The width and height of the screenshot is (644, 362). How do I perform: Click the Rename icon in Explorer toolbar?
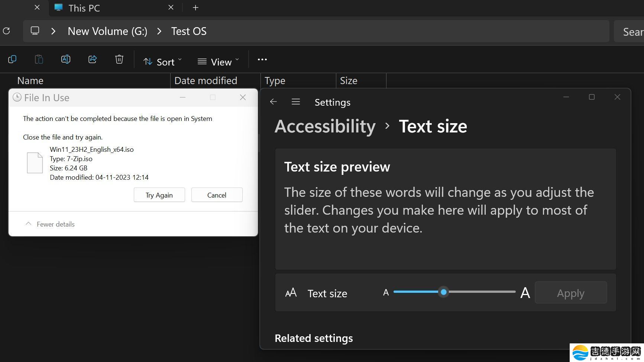coord(66,59)
